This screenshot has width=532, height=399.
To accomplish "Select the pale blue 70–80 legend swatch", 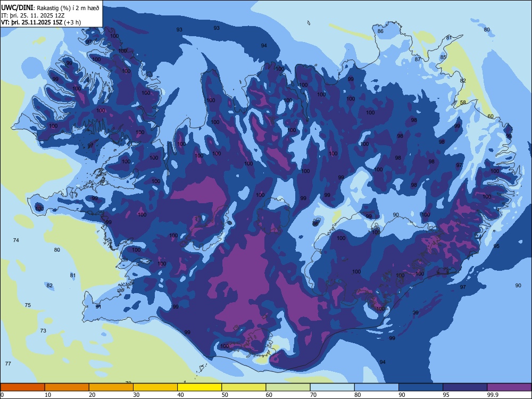I will click(332, 387).
